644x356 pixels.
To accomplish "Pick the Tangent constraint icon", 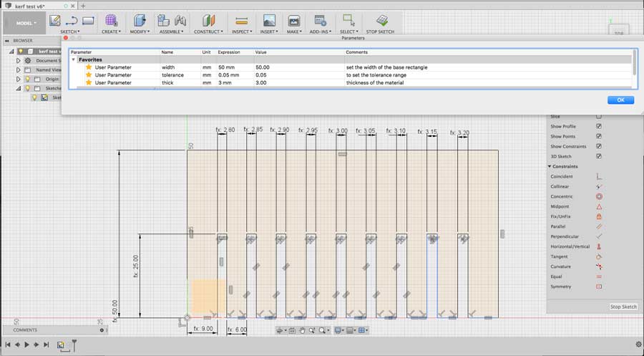I will [599, 256].
